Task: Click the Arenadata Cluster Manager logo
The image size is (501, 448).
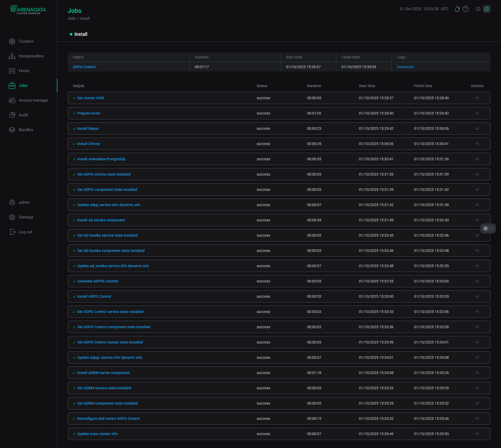Action: 28,10
